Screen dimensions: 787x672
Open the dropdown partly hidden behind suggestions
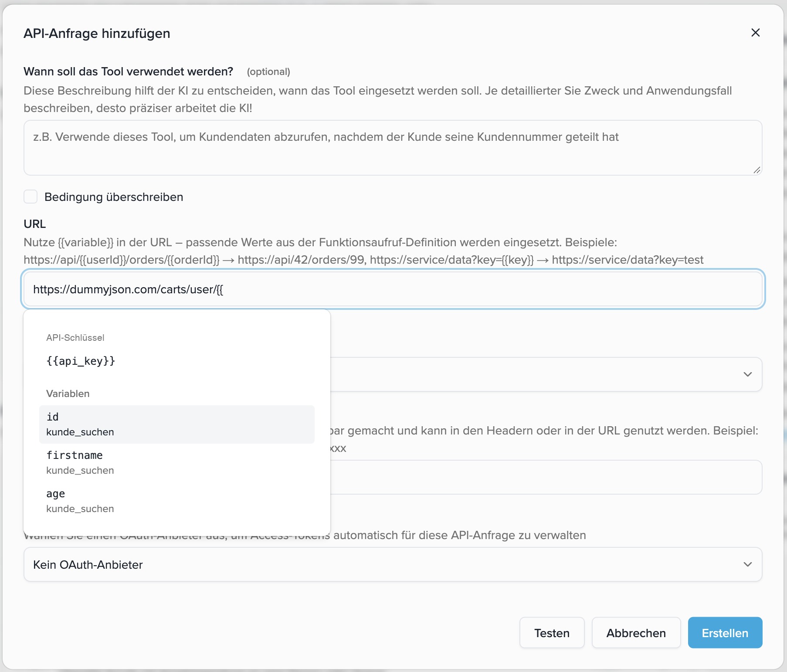click(x=546, y=374)
